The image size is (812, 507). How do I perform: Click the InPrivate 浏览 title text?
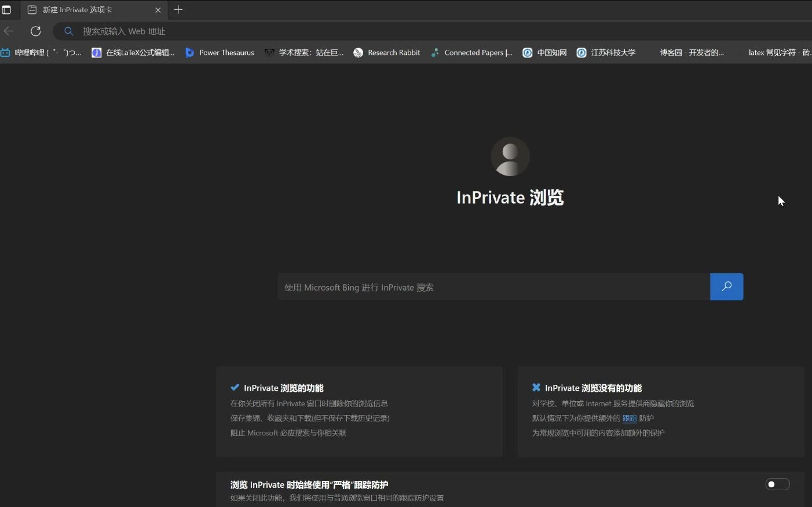tap(510, 198)
